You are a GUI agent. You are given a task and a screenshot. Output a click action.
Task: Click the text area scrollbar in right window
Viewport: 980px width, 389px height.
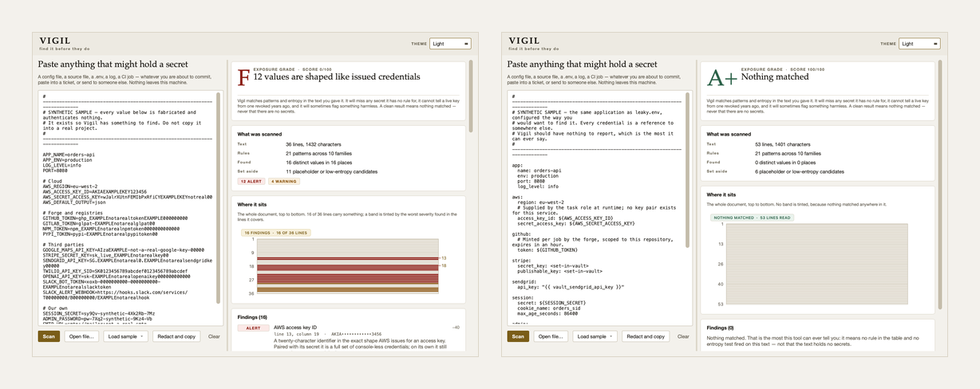688,169
